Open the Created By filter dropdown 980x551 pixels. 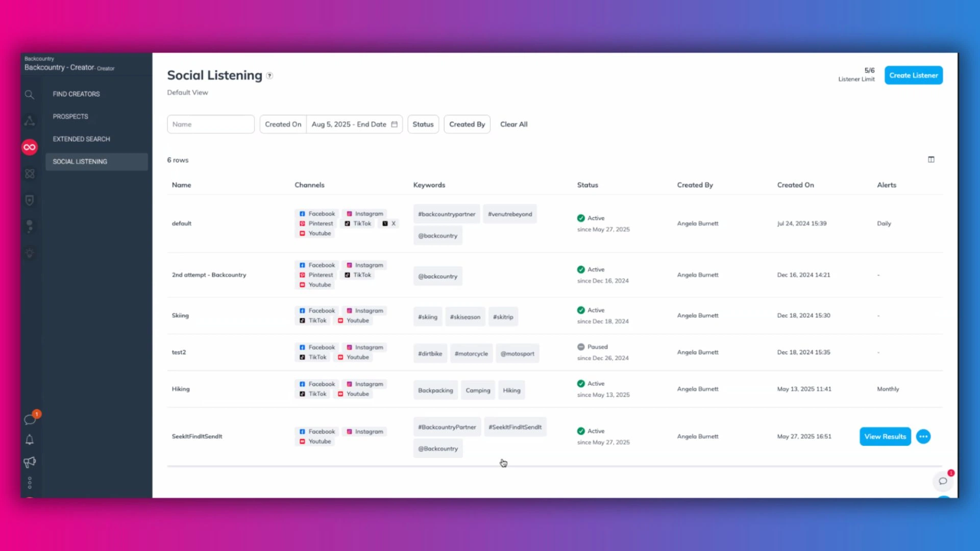(x=467, y=124)
